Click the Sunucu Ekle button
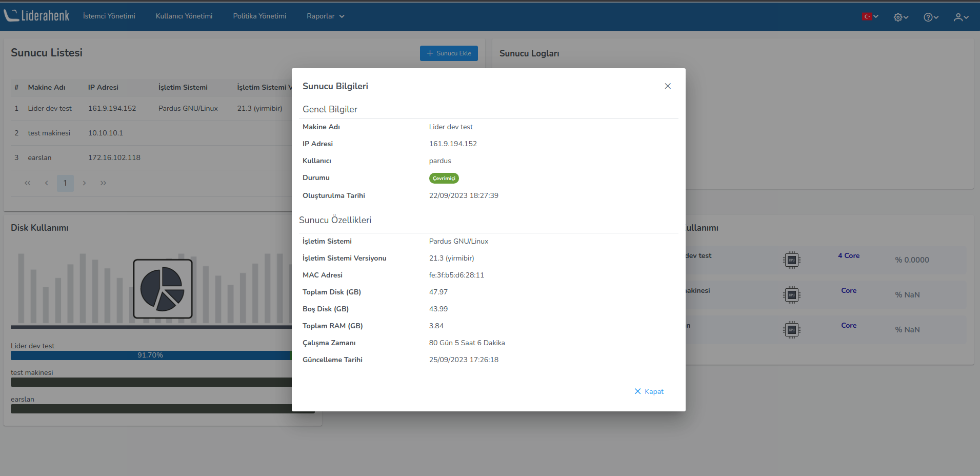 (449, 53)
